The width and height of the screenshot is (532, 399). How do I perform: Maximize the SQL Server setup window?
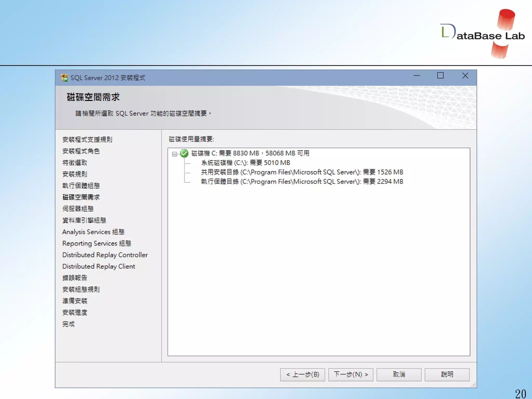(x=440, y=76)
